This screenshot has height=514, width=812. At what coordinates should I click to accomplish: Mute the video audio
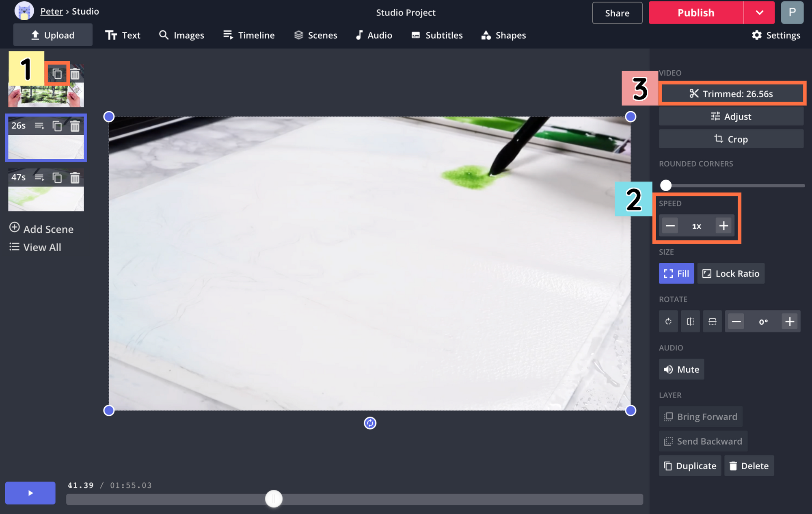tap(681, 369)
